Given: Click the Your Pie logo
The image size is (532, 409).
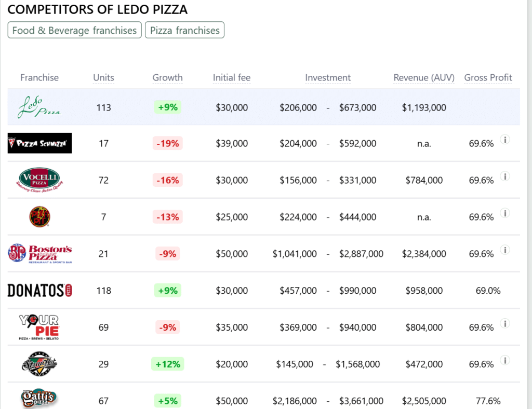Looking at the screenshot, I should pos(39,327).
